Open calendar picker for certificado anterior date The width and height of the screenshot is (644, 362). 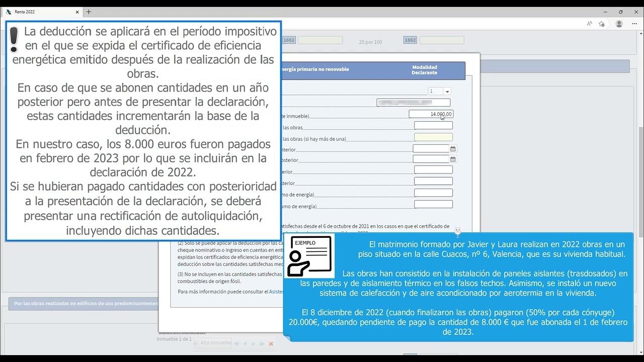click(453, 149)
